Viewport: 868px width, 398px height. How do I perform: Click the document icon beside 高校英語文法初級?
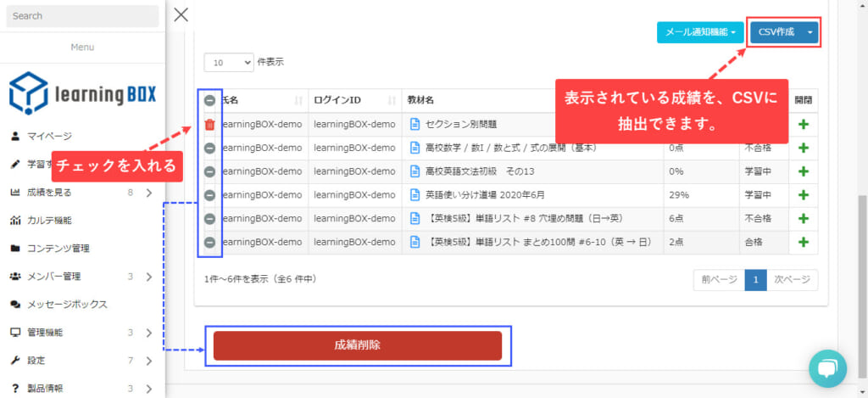coord(415,171)
